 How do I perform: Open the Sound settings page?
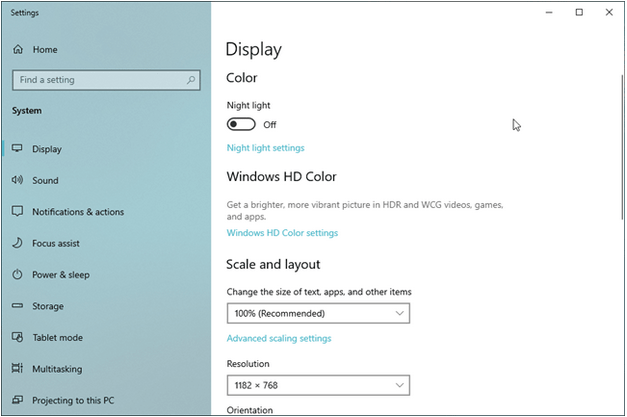[45, 180]
